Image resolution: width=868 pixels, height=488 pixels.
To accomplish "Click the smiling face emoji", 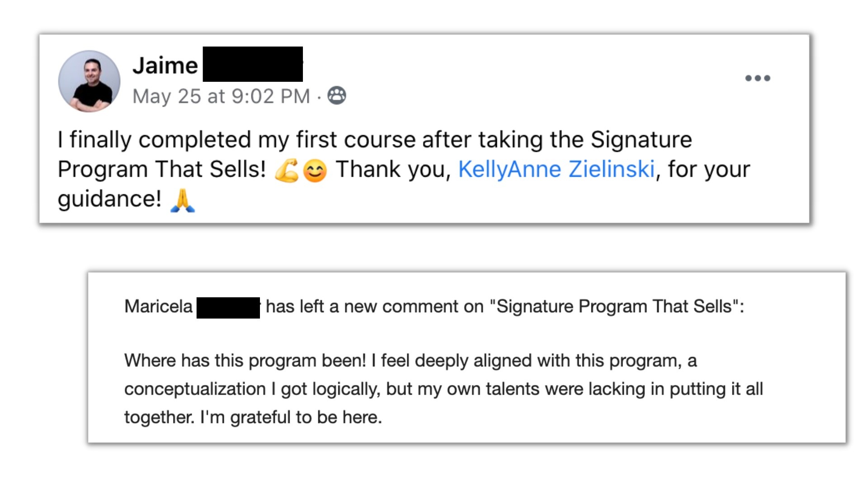I will pyautogui.click(x=315, y=171).
